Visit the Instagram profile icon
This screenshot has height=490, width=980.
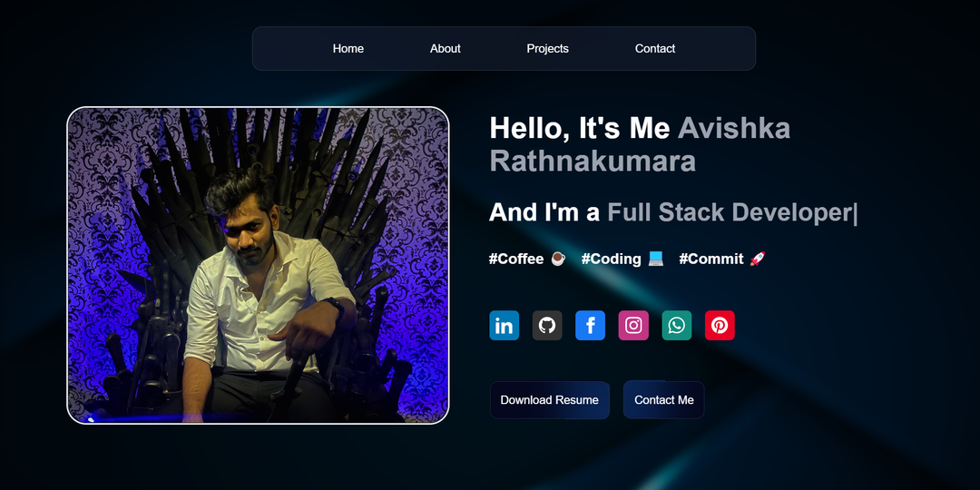[x=633, y=326]
